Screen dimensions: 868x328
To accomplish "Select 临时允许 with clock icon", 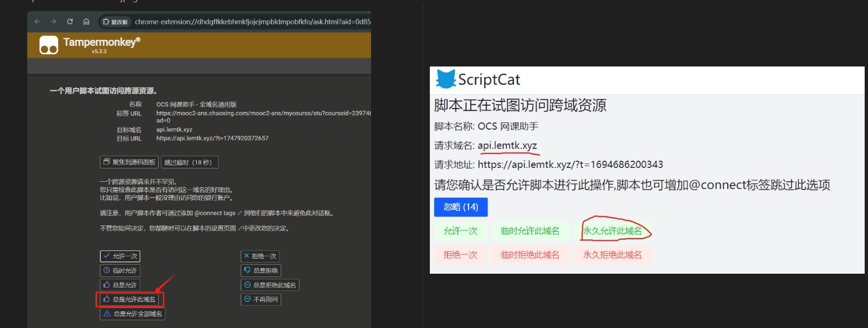I will pyautogui.click(x=120, y=271).
